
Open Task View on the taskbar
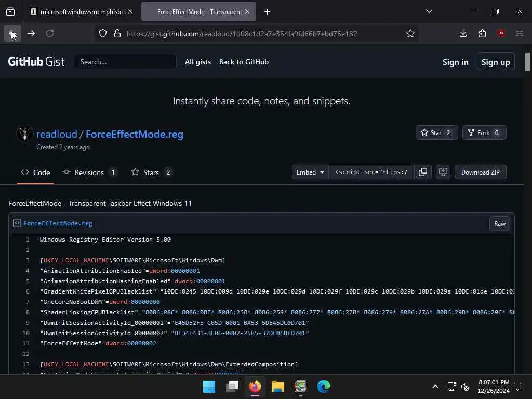(x=232, y=387)
